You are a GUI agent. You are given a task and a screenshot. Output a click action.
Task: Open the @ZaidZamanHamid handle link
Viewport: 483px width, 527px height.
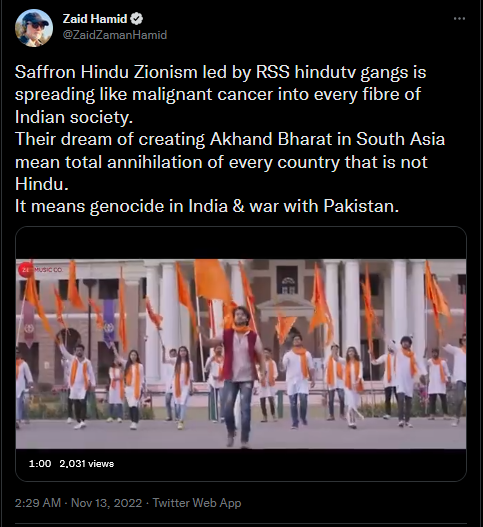tap(115, 35)
